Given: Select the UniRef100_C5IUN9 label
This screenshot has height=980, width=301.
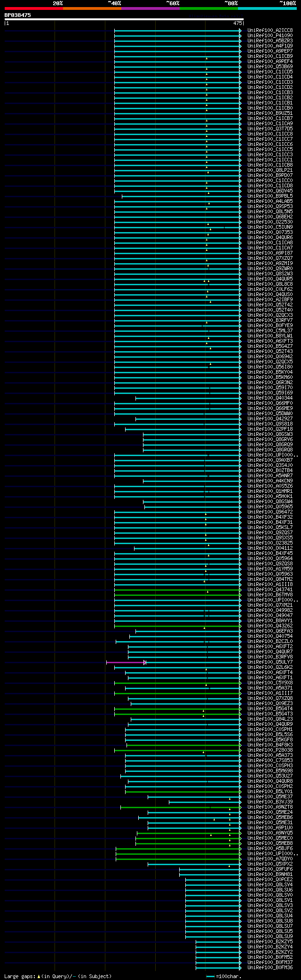Looking at the screenshot, I should pos(270,227).
